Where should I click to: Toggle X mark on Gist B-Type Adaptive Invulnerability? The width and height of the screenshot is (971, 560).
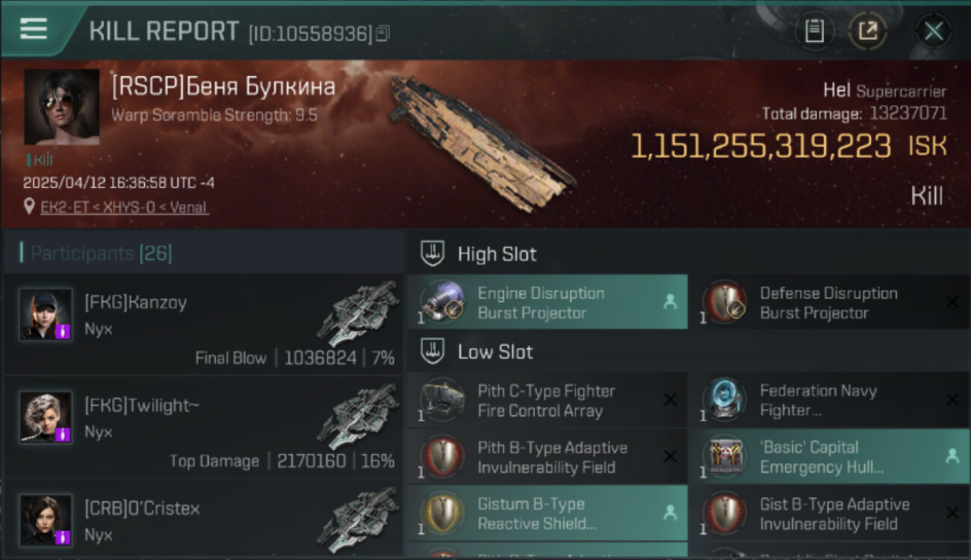(952, 512)
